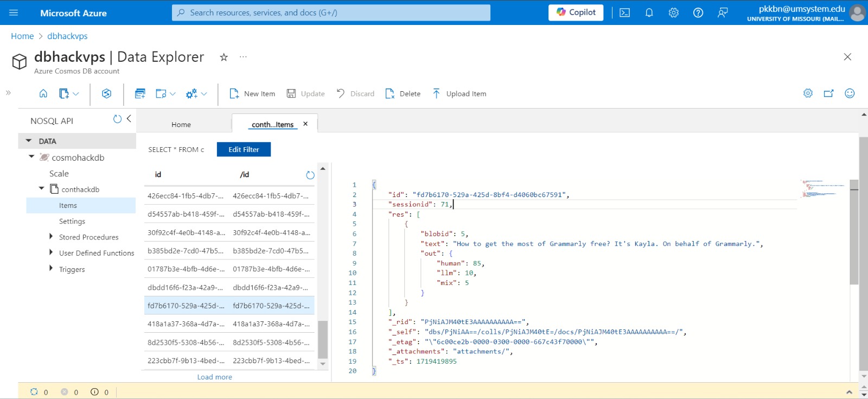
Task: Select document row dbdd16f6-f23a-42a9
Action: tap(229, 287)
